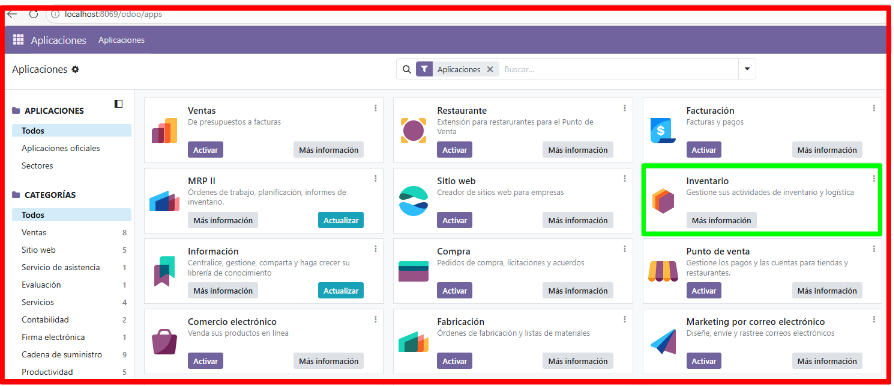Click Actualizar on the MRP II card

coord(341,220)
